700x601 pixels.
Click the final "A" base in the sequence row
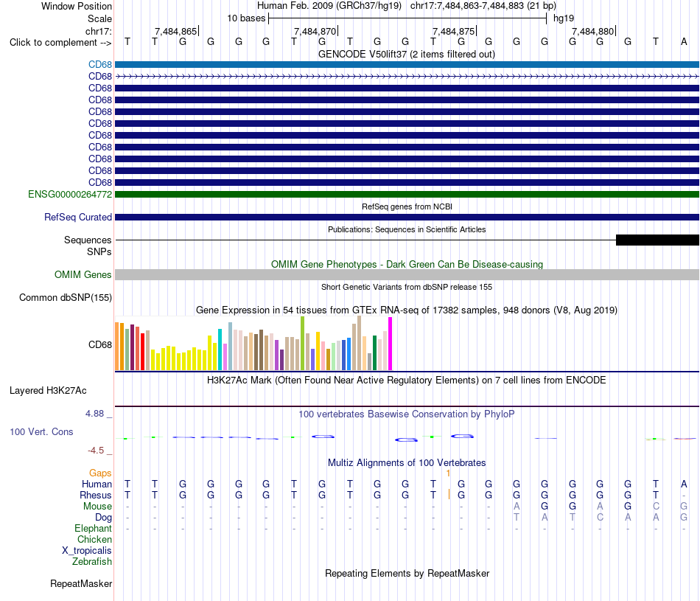point(684,41)
